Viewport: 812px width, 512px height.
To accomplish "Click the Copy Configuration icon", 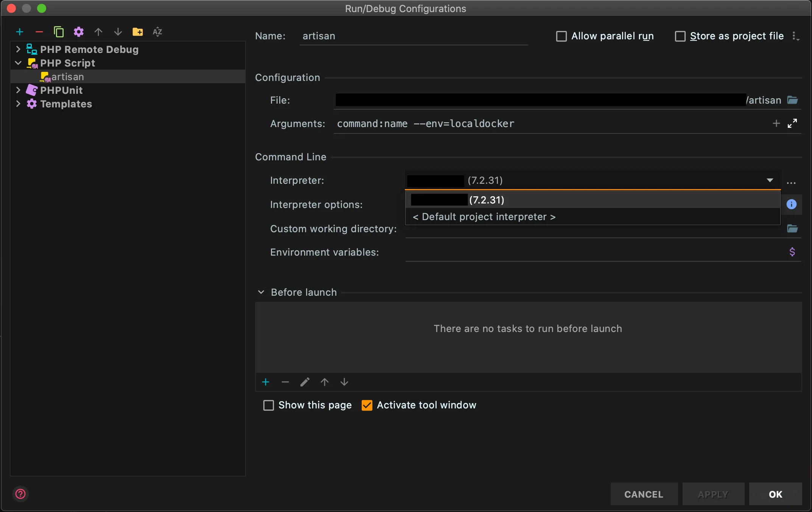I will click(x=59, y=32).
